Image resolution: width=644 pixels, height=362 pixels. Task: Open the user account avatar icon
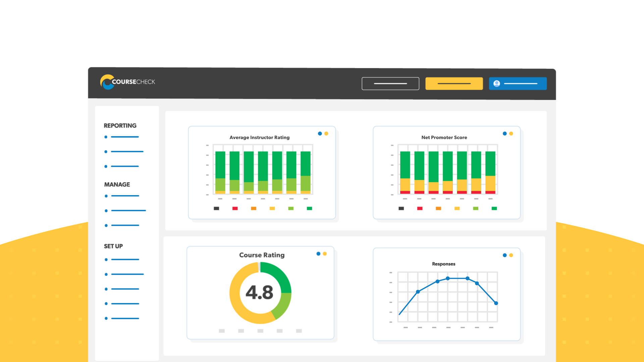tap(496, 83)
